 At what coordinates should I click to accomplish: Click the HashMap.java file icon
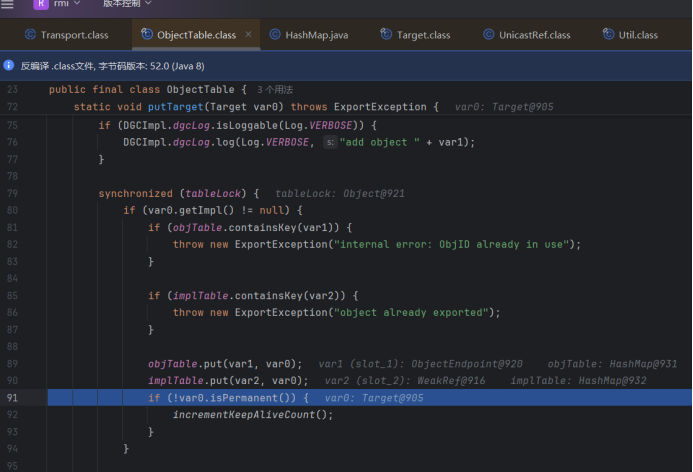click(276, 35)
